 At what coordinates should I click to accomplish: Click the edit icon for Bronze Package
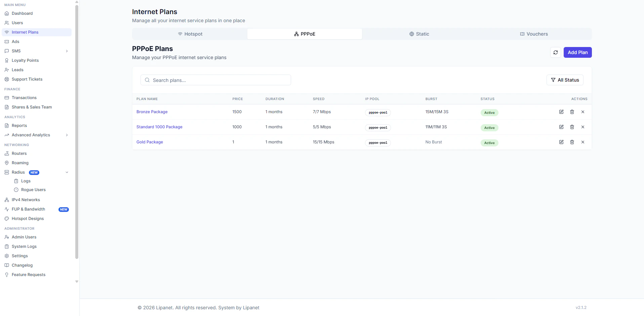point(561,112)
